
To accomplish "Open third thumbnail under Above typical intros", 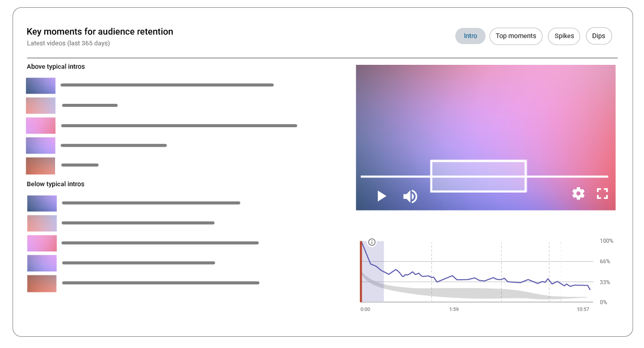I will point(40,125).
